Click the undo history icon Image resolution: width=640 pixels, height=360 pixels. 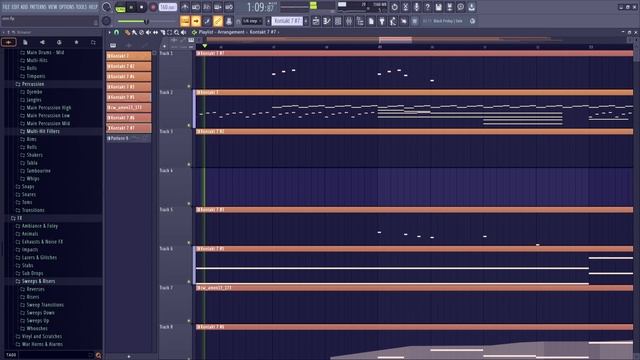click(x=394, y=7)
